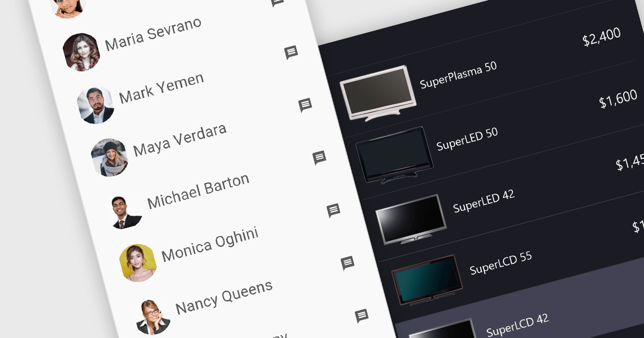
Task: Click Nancy Queens' avatar photo
Action: tap(152, 315)
